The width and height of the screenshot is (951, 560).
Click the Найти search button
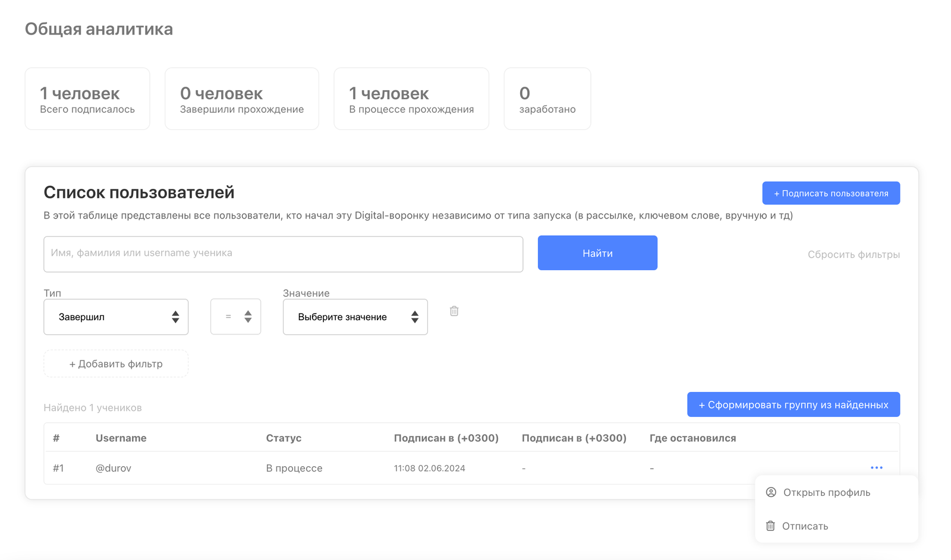coord(597,253)
